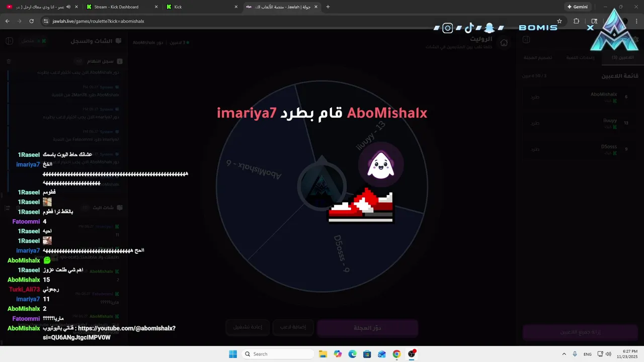Image resolution: width=644 pixels, height=362 pixels.
Task: Click the taskbar Search box
Action: 277,354
